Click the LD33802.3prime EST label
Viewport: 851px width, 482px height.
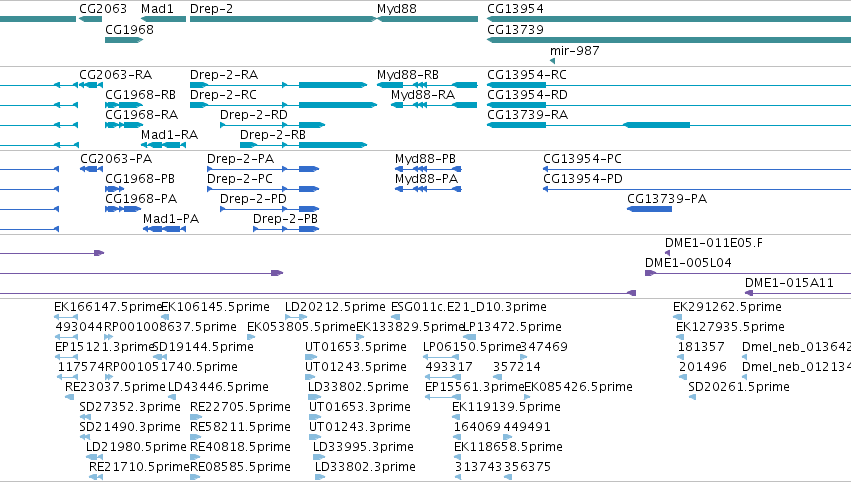365,468
